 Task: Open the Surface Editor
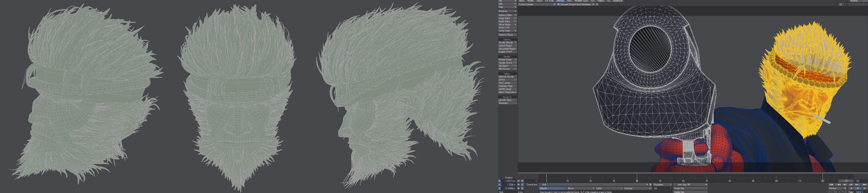pos(507,15)
